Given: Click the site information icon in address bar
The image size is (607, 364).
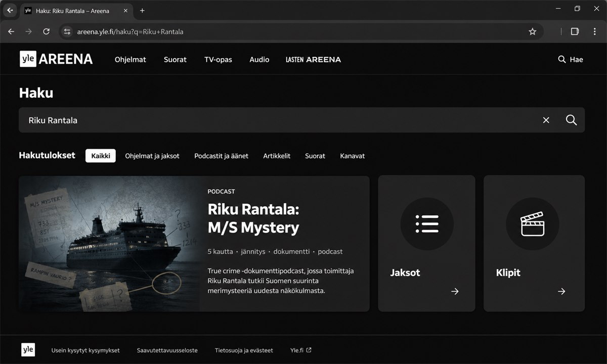Looking at the screenshot, I should [67, 31].
